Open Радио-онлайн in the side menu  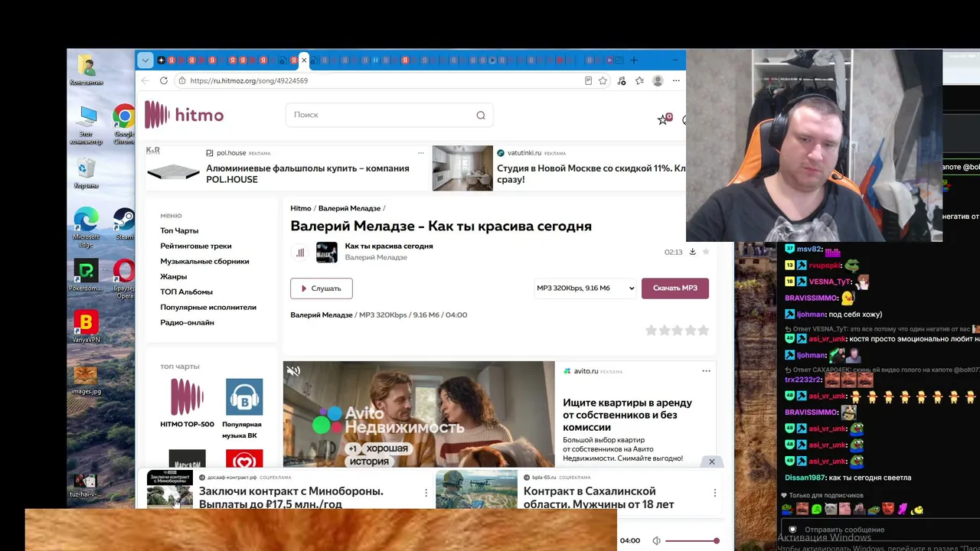click(x=187, y=322)
